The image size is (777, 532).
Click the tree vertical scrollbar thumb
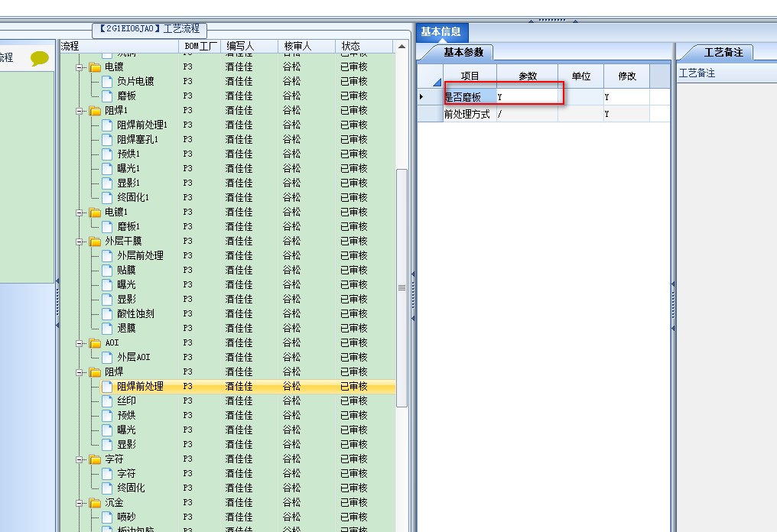pyautogui.click(x=402, y=288)
